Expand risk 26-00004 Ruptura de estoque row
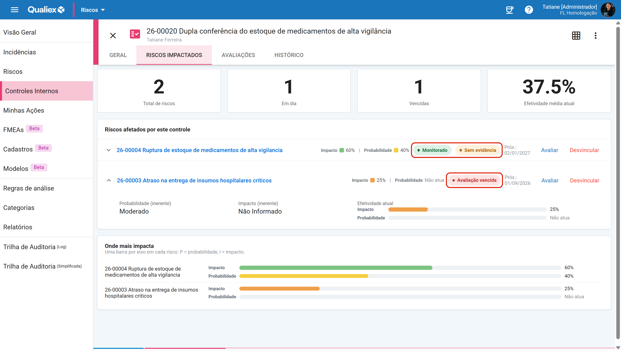The image size is (621, 364). pos(108,150)
